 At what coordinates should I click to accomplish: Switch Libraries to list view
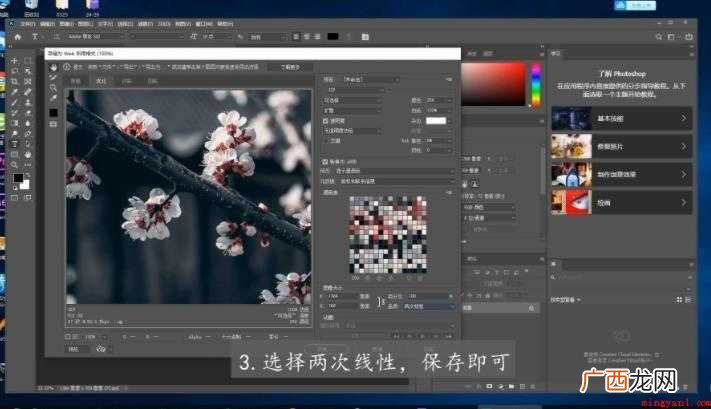pos(688,300)
